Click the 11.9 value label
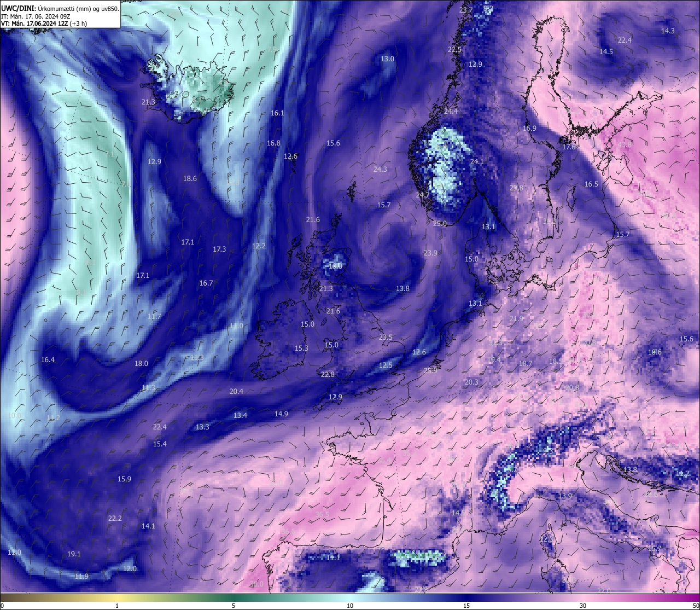 81,576
